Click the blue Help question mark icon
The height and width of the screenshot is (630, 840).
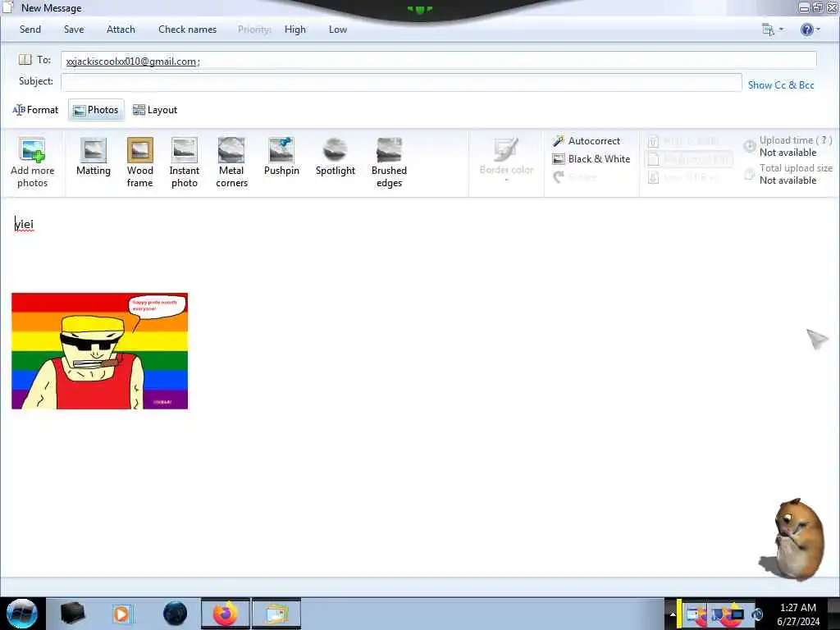click(x=807, y=30)
